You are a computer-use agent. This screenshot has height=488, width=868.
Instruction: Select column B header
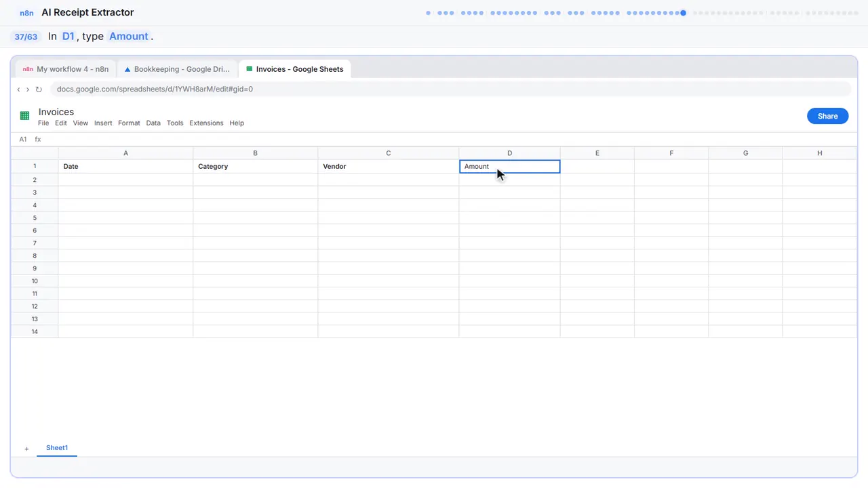click(255, 153)
